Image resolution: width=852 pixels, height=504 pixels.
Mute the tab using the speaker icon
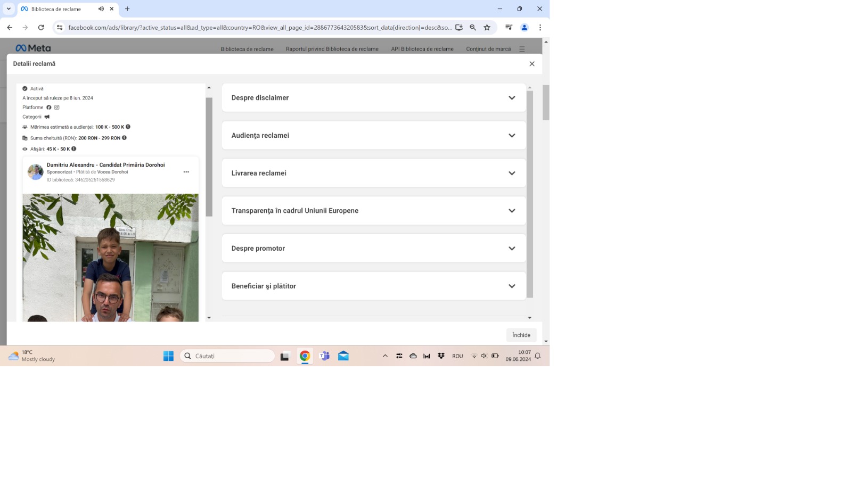tap(101, 9)
